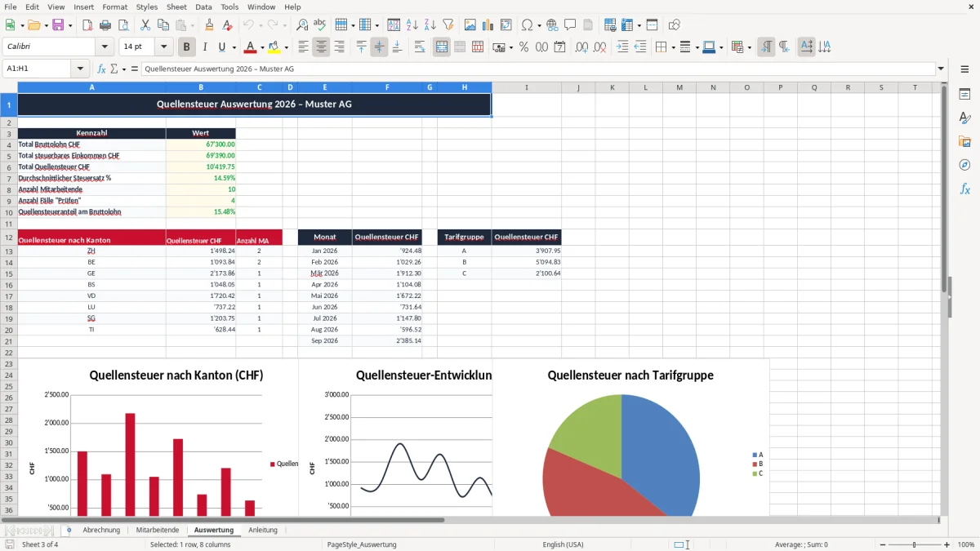980x551 pixels.
Task: Switch to Mitarbeitende sheet tab
Action: [x=158, y=530]
